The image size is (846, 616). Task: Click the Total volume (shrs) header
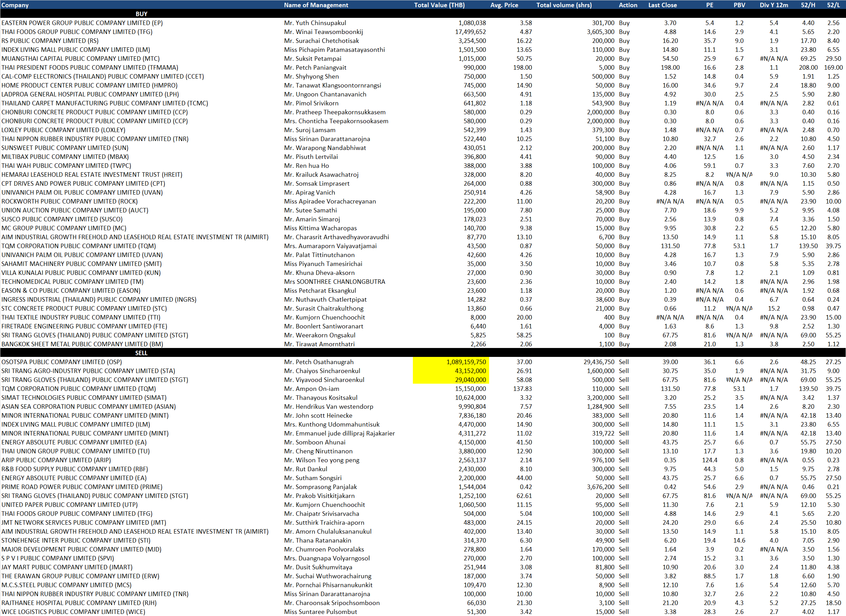564,5
